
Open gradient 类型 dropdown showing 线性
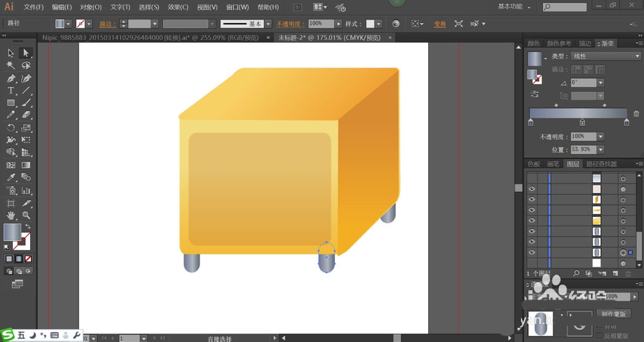(606, 56)
